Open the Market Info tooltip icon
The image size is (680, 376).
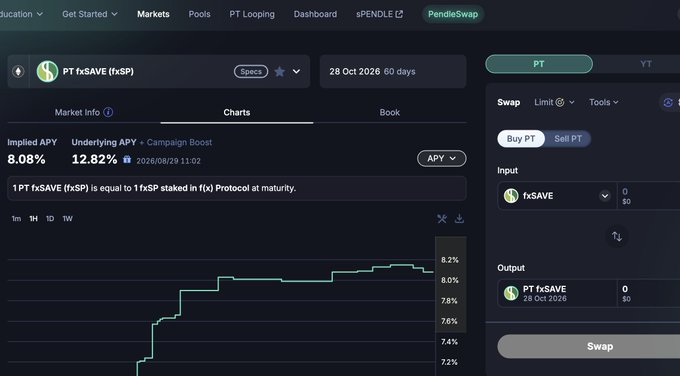pos(108,112)
